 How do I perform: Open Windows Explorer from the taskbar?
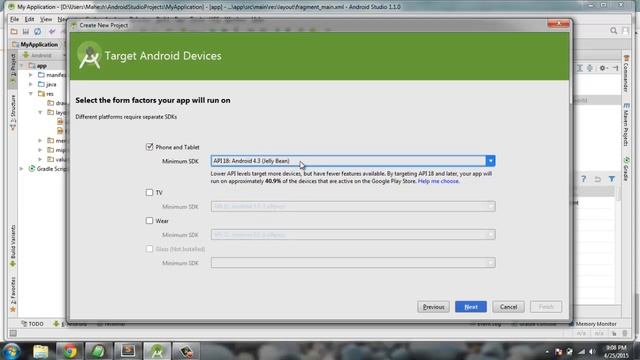click(40, 351)
